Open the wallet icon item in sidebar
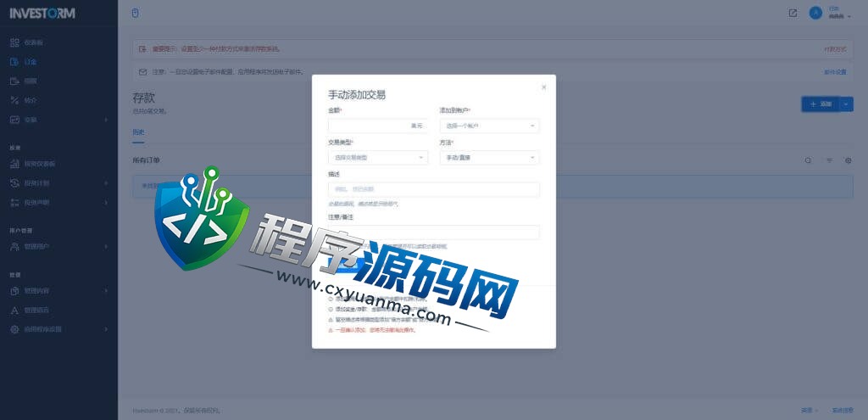868x420 pixels. [x=15, y=81]
